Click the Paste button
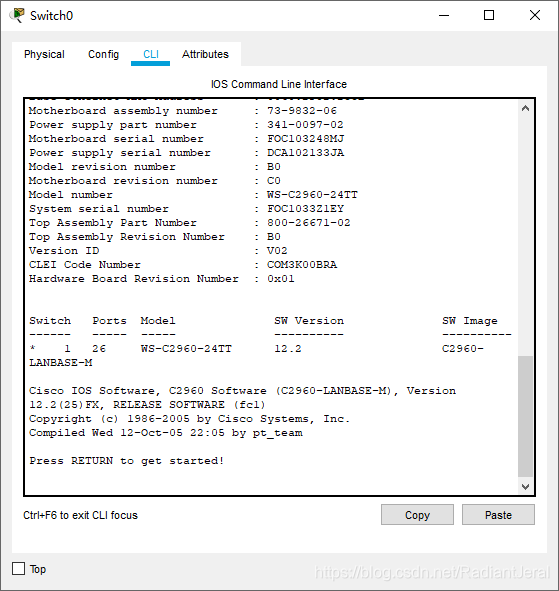The width and height of the screenshot is (559, 591). click(x=498, y=515)
